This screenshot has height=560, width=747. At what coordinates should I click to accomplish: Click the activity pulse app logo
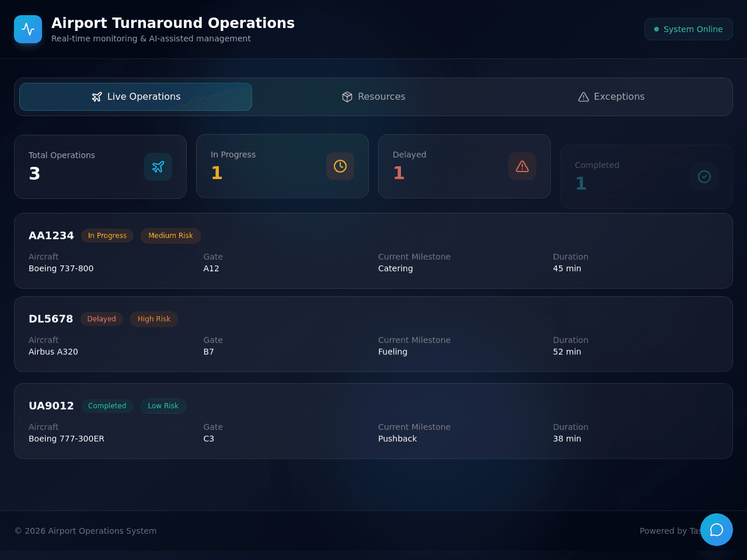coord(28,29)
